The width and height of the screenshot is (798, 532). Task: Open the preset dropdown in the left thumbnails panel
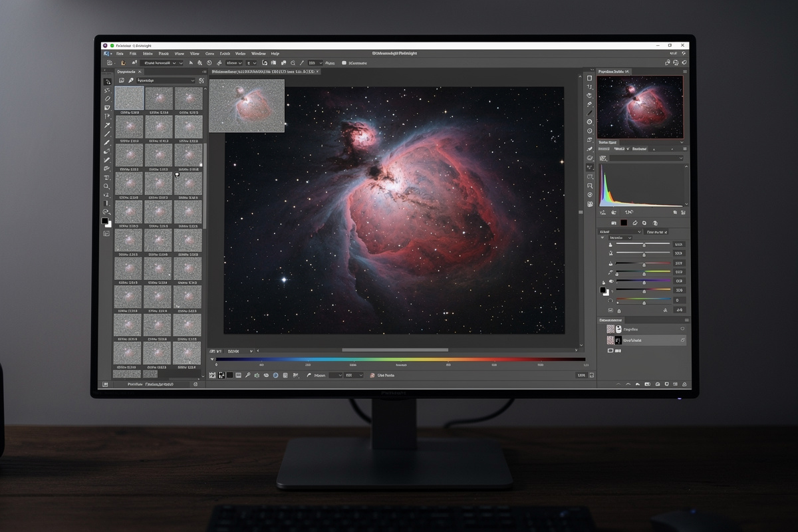pos(166,80)
